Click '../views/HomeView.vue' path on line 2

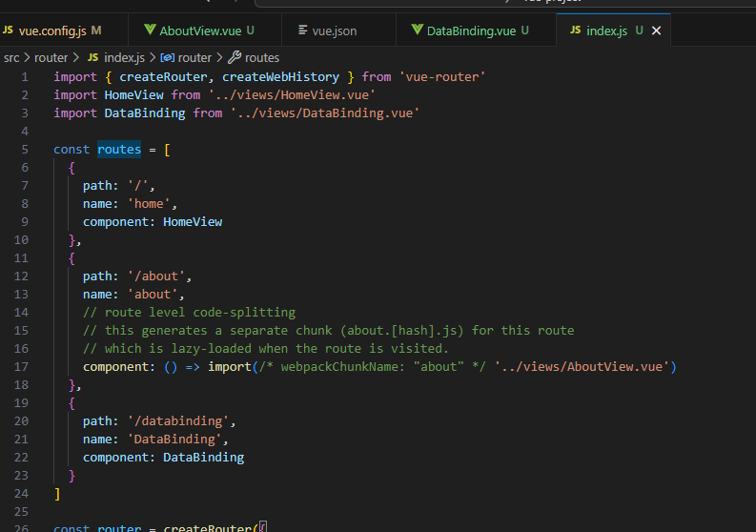[292, 95]
